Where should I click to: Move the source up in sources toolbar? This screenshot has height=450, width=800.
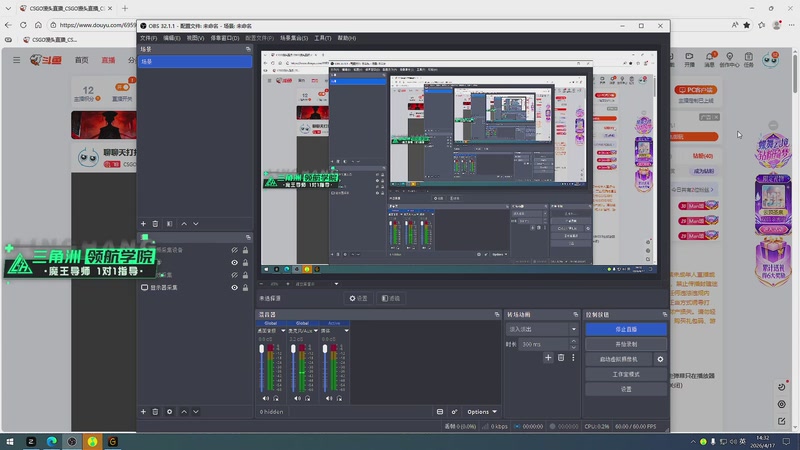(184, 412)
